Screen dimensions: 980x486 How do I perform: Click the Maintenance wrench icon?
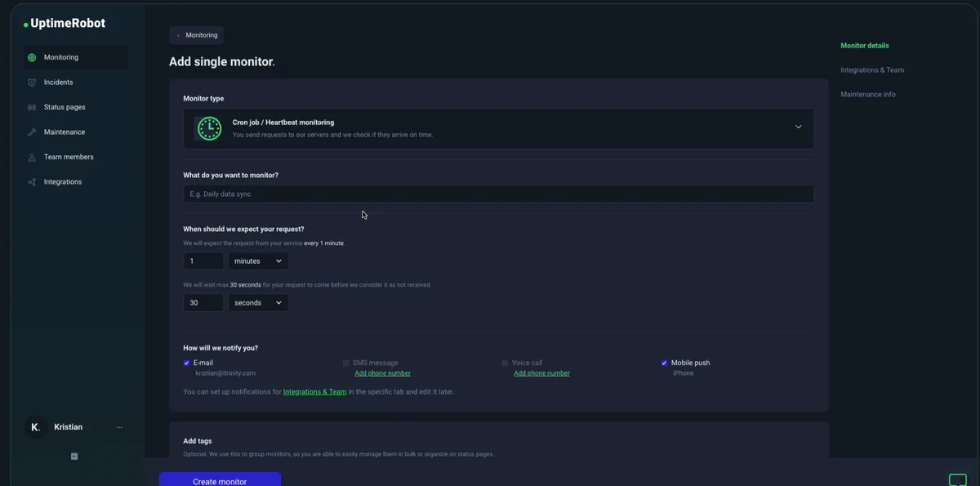pyautogui.click(x=32, y=132)
